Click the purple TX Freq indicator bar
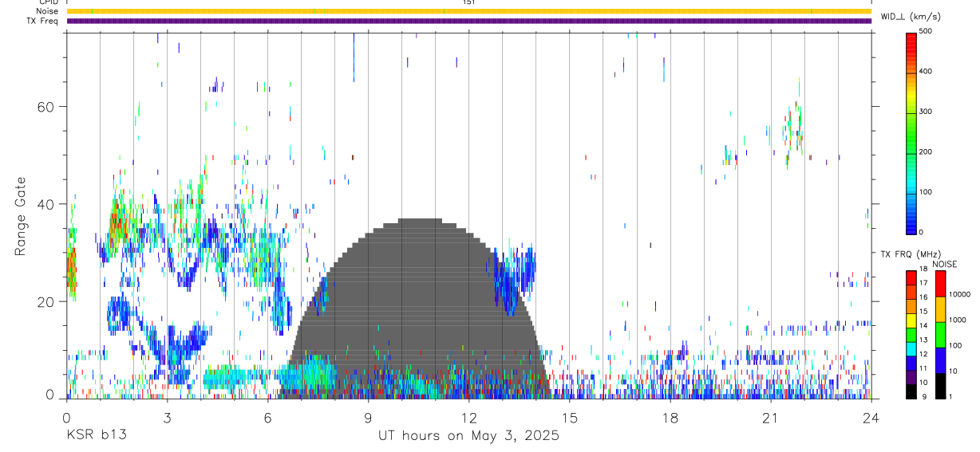The image size is (980, 452). coord(469,21)
